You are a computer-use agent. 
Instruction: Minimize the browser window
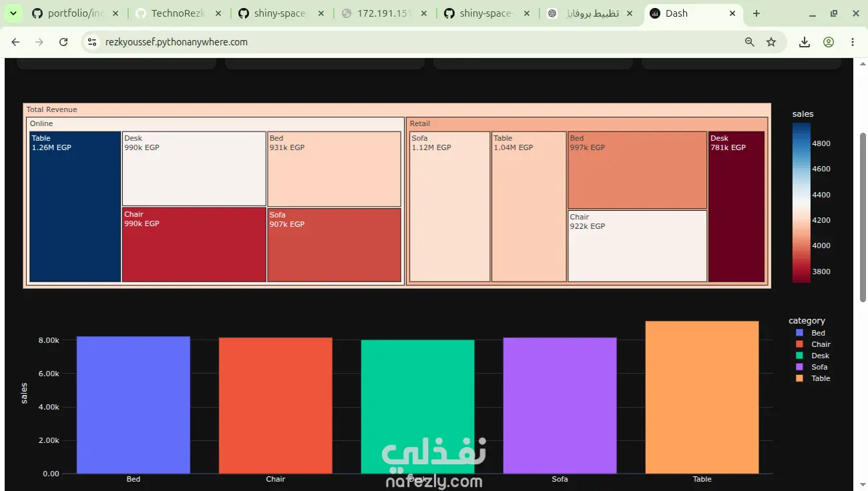(813, 13)
